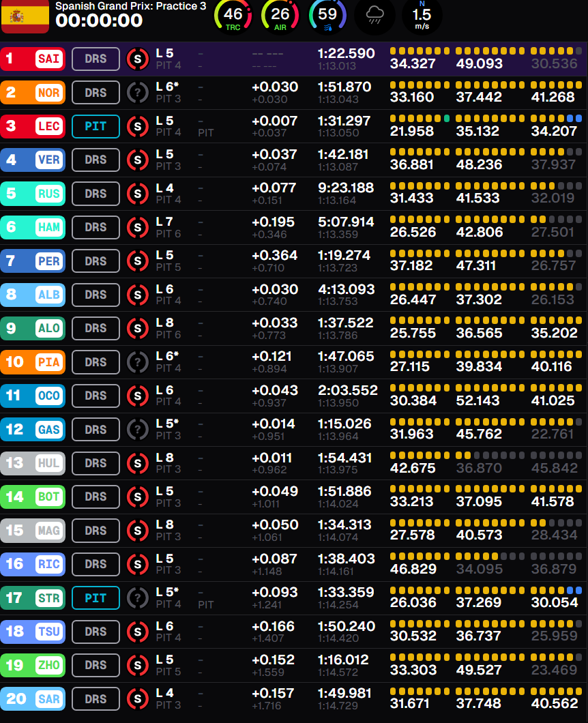Screen dimensions: 588x723
Task: Click the soft tyre icon for SAR
Action: click(x=137, y=699)
